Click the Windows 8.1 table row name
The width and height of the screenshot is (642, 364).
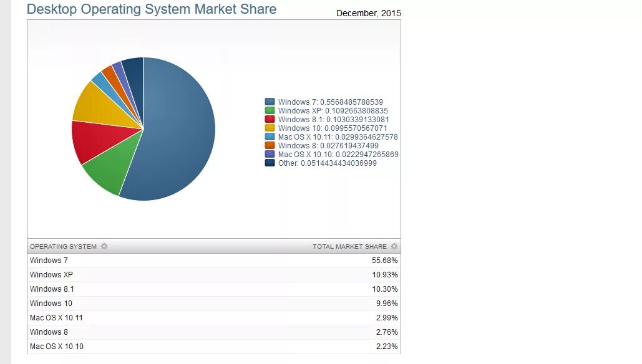coord(52,289)
